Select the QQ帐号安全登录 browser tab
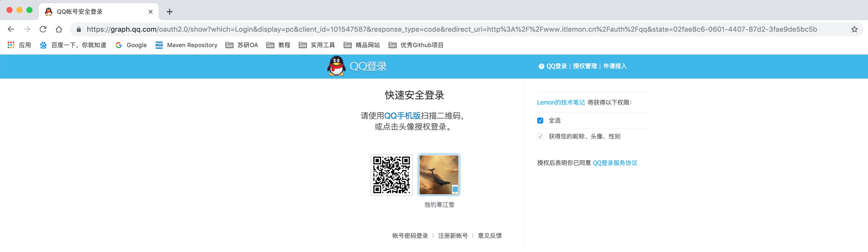Viewport: 868px width, 252px height. click(99, 11)
